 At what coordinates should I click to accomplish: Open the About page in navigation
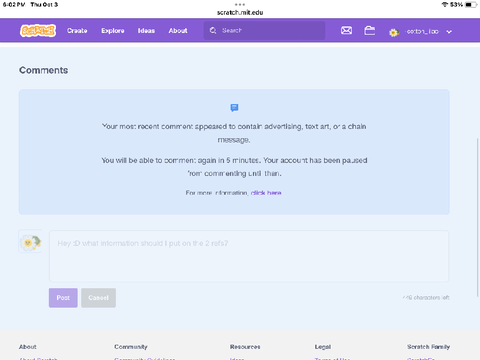pyautogui.click(x=178, y=31)
